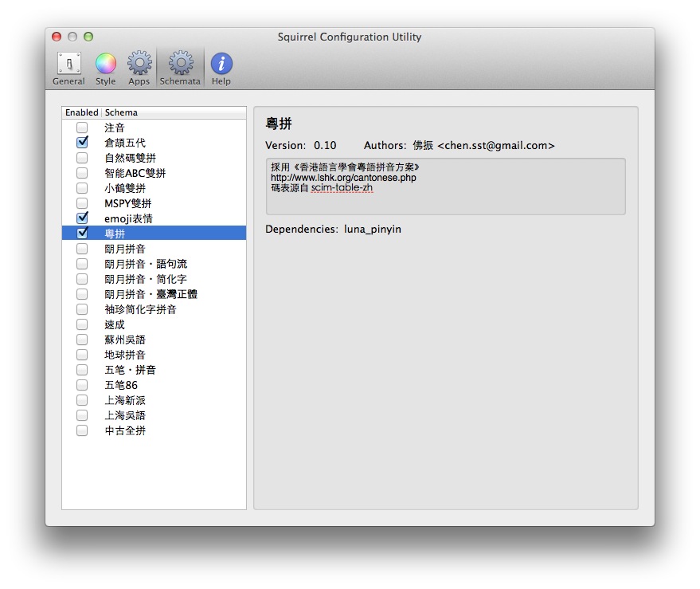Select the 朙月拼音・臺灣正體 schema
Screen dimensions: 700x589
151,294
